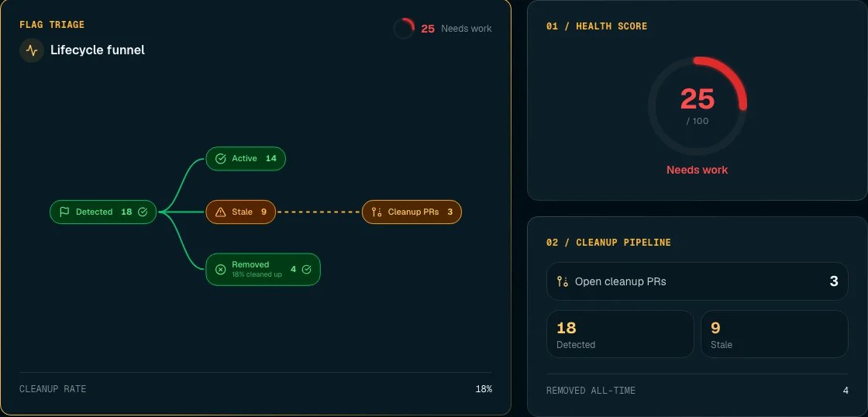Image resolution: width=868 pixels, height=417 pixels.
Task: Select the Removed funnel node
Action: 263,270
